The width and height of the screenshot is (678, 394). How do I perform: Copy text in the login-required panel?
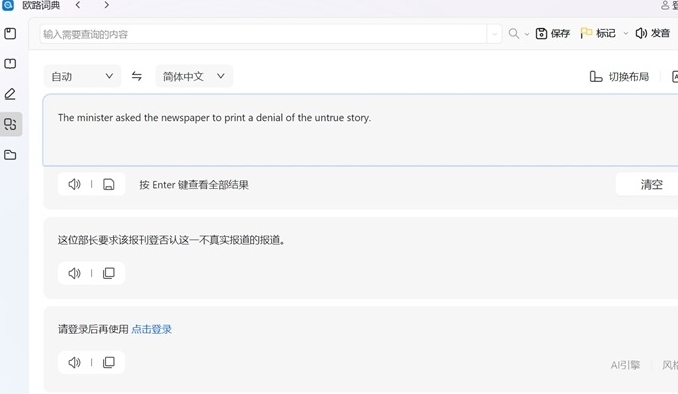click(x=109, y=362)
